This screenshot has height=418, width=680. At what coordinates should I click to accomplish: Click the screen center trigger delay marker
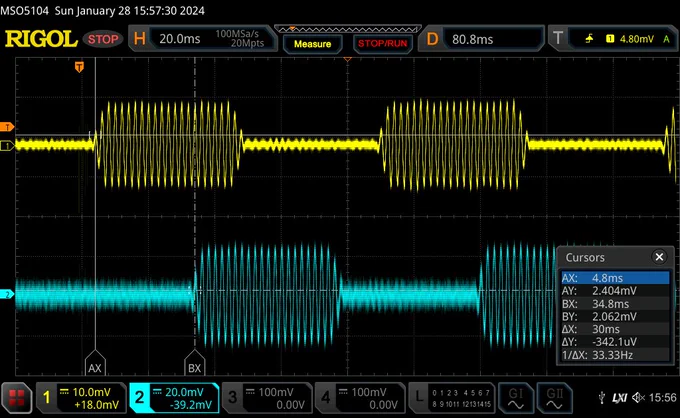coord(347,59)
